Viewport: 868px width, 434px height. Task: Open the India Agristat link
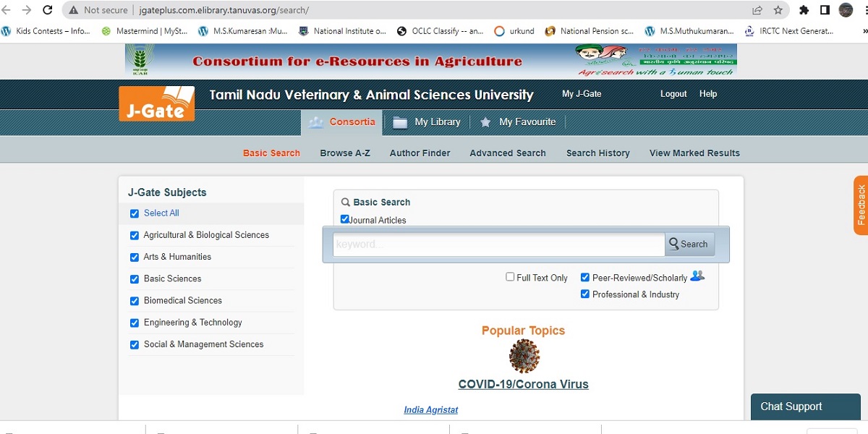(431, 410)
